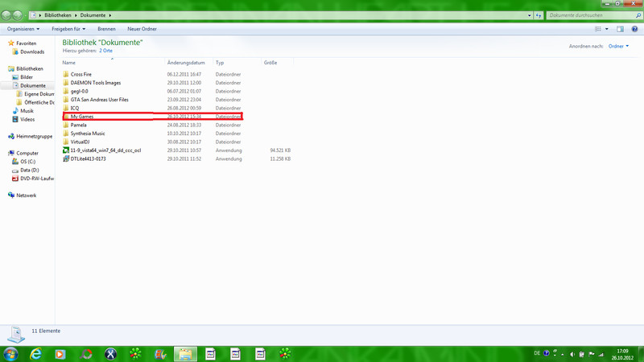Open the view options dropdown arrow

(x=607, y=29)
